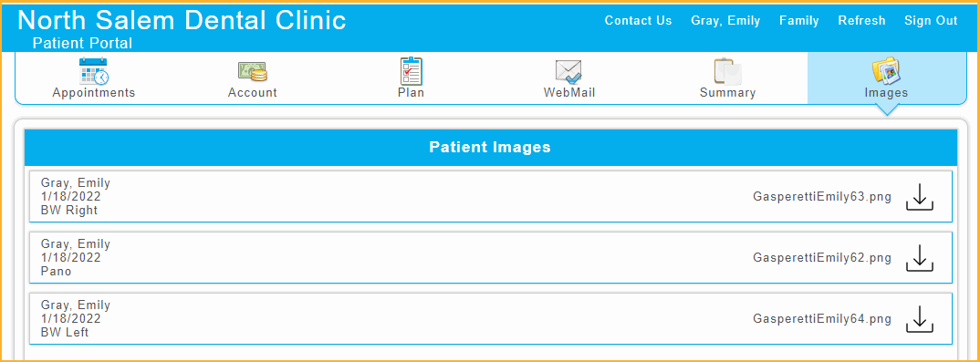Switch to the WebMail tab label
Viewport: 980px width, 362px height.
[569, 93]
